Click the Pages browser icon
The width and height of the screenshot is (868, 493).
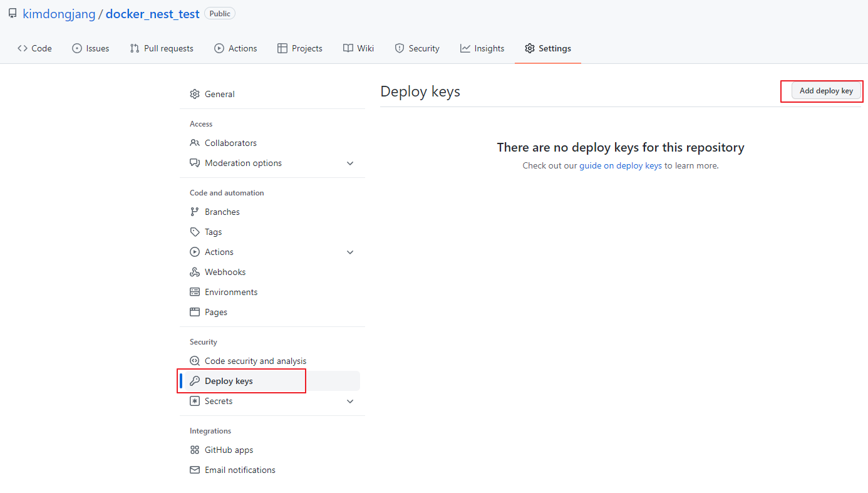pos(195,312)
